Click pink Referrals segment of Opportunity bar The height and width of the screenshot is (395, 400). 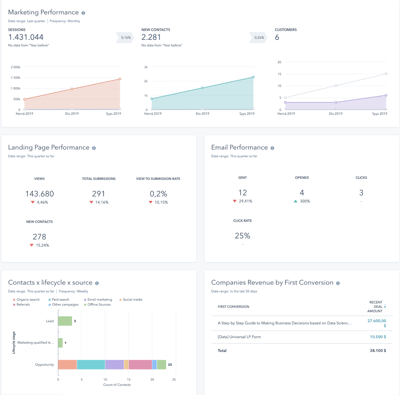click(x=140, y=365)
